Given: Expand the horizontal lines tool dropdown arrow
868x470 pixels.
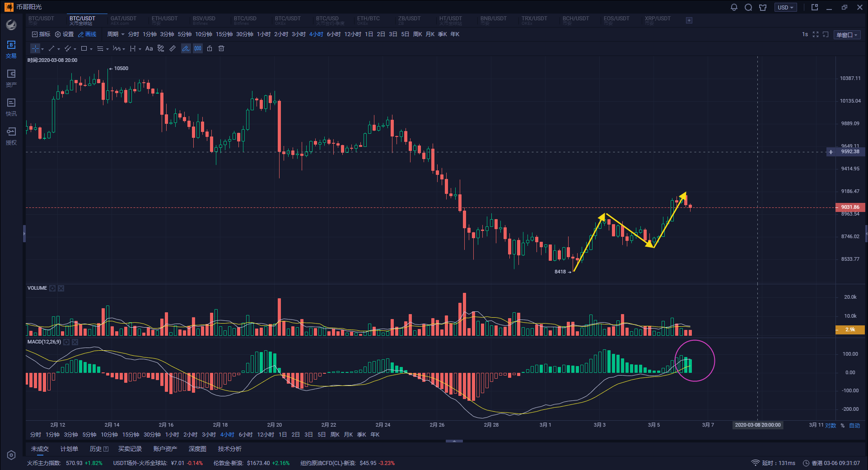Looking at the screenshot, I should pyautogui.click(x=107, y=49).
